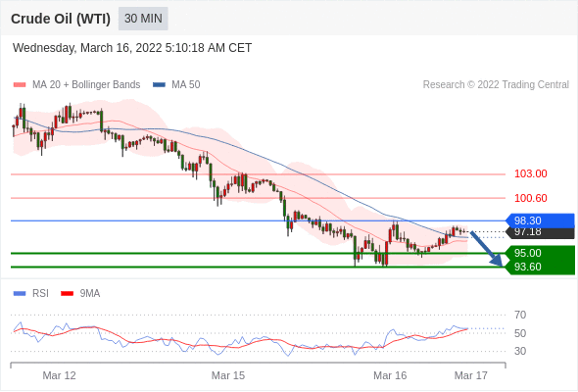Click the red 100.60 resistance label
Image resolution: width=578 pixels, height=392 pixels.
tap(530, 198)
